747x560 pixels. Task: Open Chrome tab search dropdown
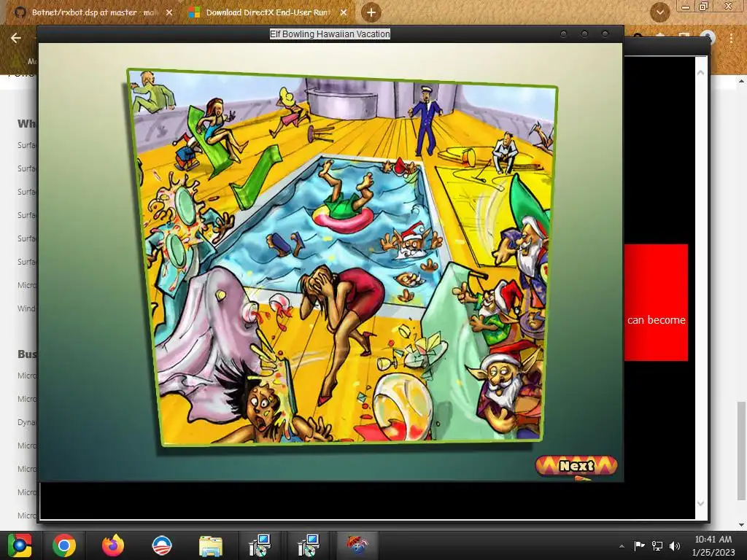pyautogui.click(x=659, y=12)
